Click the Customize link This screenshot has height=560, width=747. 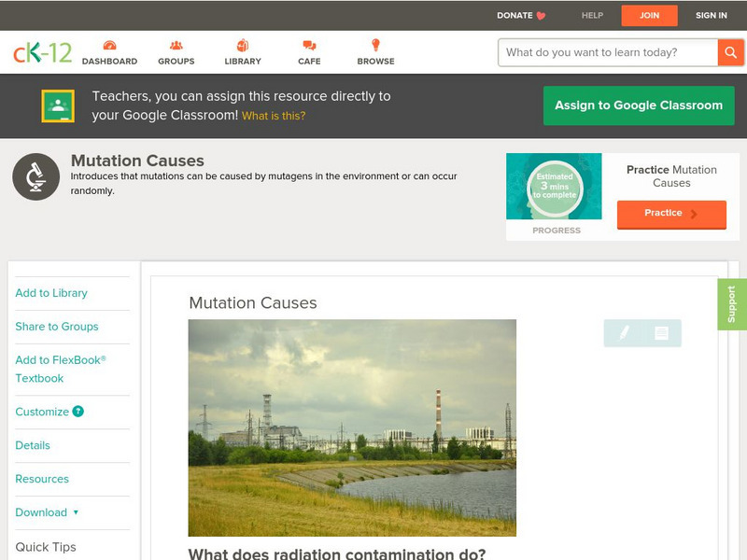42,412
